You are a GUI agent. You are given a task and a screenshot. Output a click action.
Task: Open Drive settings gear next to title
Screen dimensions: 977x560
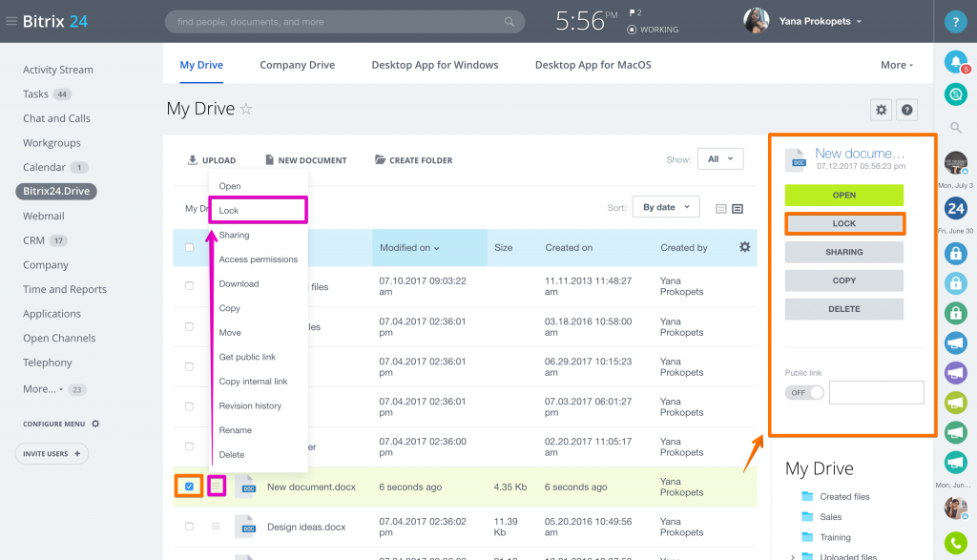[x=881, y=110]
